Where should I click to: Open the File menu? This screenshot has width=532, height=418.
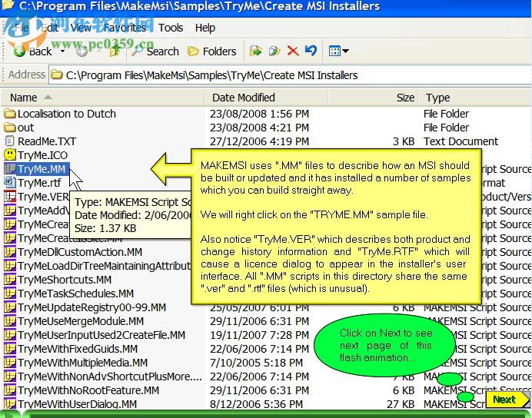point(22,28)
